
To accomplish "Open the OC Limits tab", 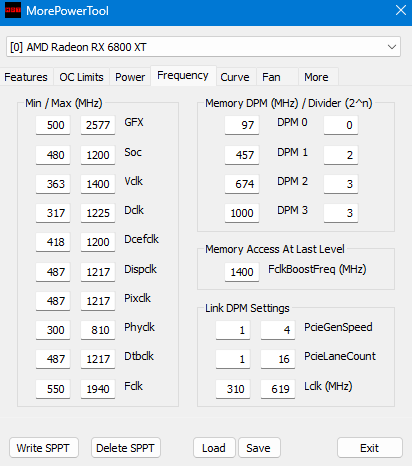I will (81, 77).
